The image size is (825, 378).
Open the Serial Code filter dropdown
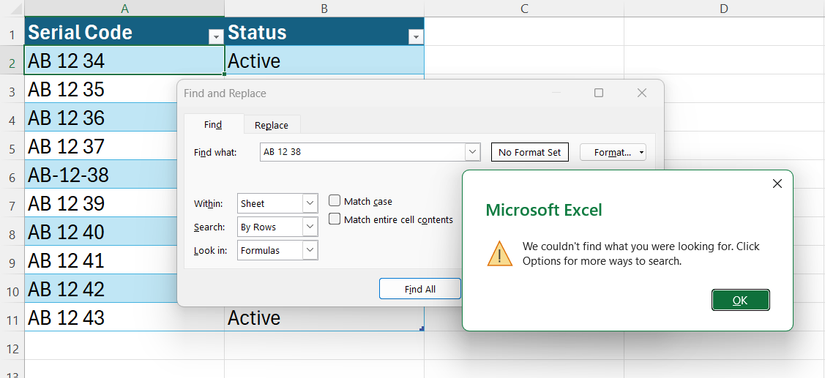[216, 37]
